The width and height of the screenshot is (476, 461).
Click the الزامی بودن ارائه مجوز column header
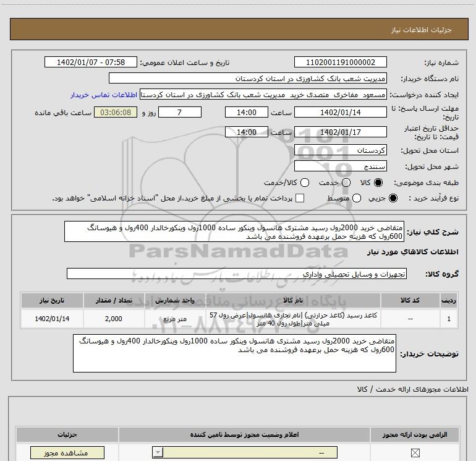pyautogui.click(x=415, y=434)
